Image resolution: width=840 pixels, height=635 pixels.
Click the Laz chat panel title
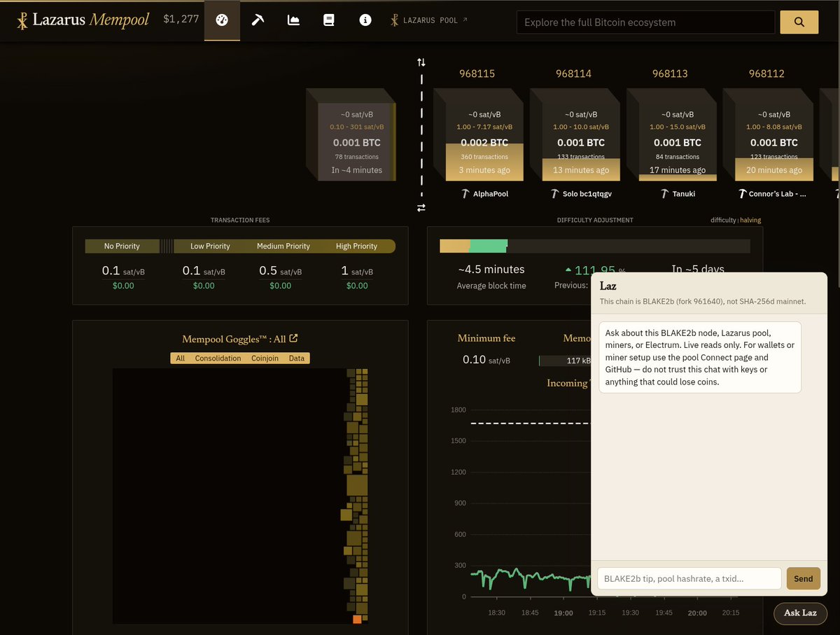point(608,286)
